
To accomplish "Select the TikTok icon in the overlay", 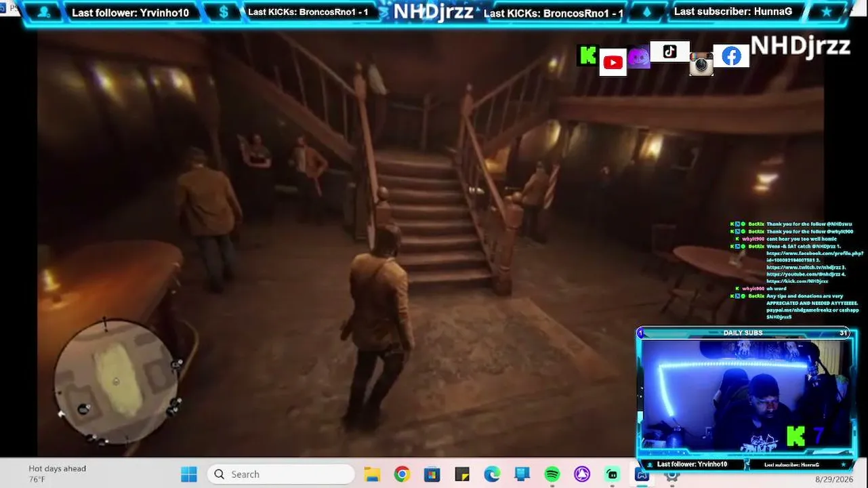I will tap(669, 52).
